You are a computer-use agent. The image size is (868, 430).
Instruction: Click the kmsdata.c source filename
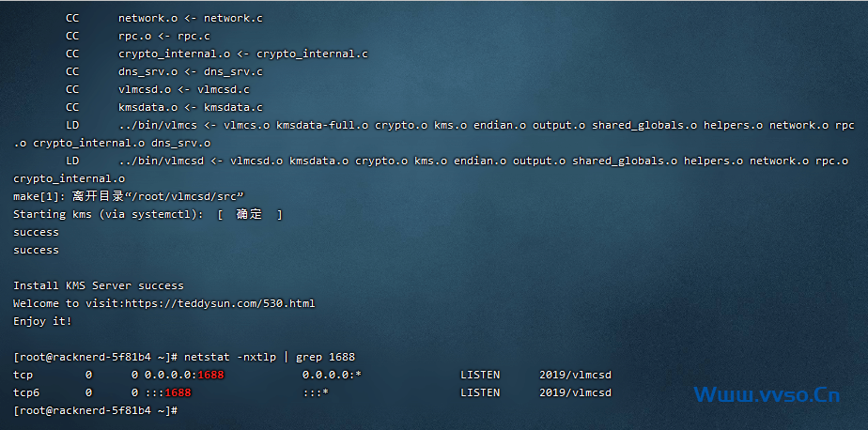point(230,107)
